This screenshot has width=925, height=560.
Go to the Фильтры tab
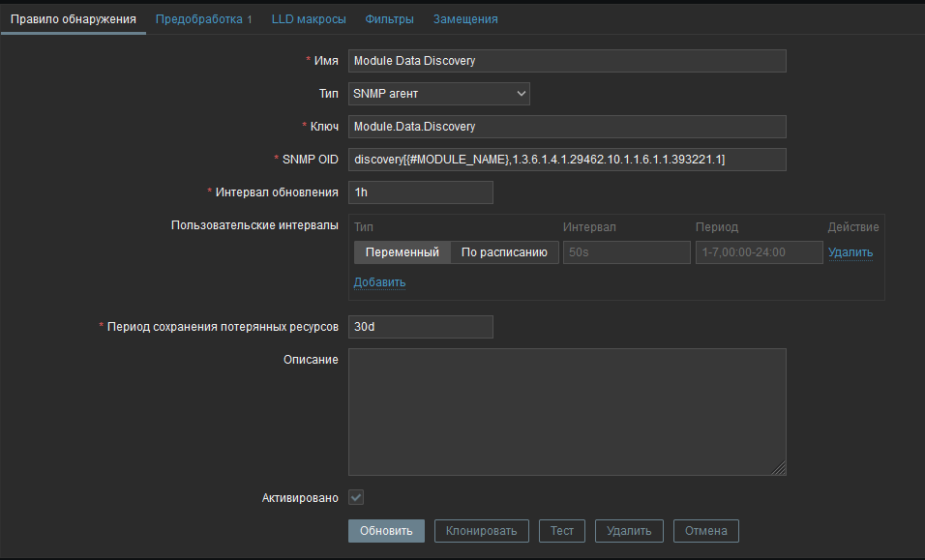389,19
